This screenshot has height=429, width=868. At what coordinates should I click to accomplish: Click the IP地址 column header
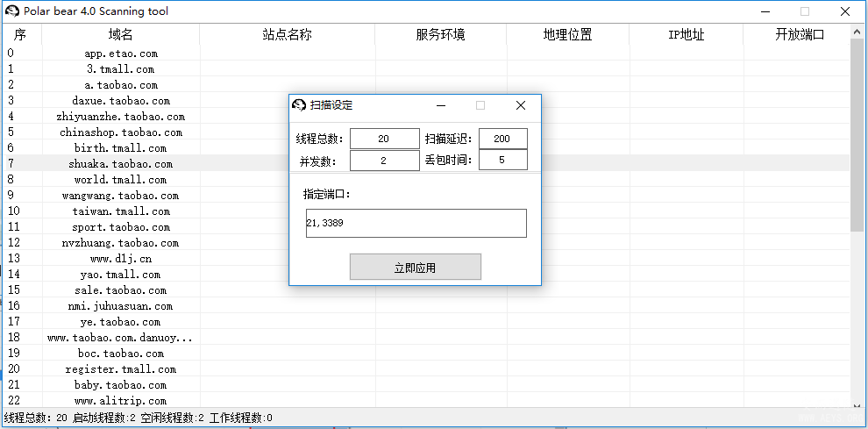click(x=687, y=35)
